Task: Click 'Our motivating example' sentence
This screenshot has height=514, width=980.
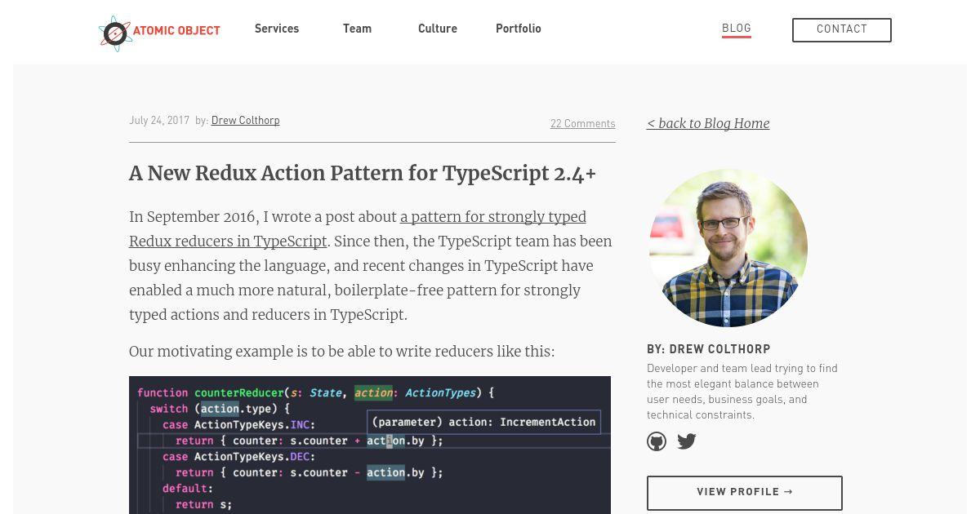Action: (341, 352)
